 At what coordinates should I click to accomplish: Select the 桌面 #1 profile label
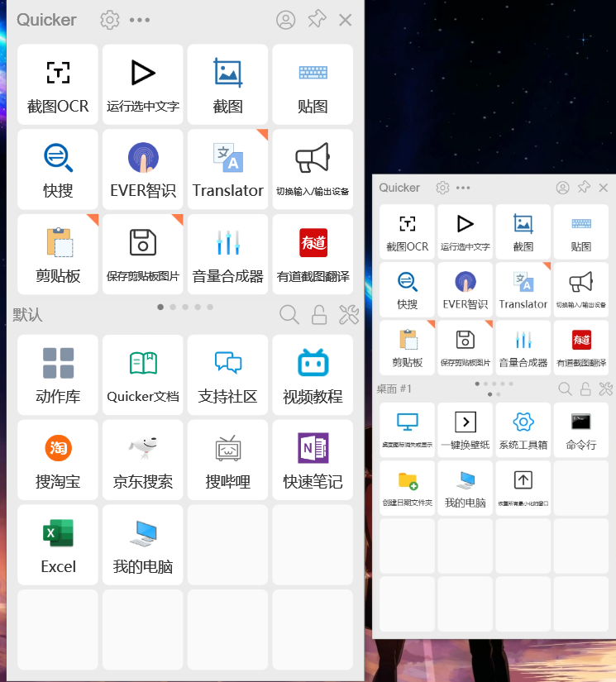[x=394, y=389]
